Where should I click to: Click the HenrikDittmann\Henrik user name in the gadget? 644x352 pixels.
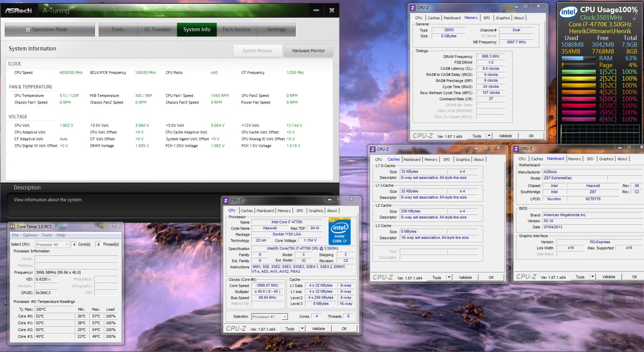coord(600,31)
